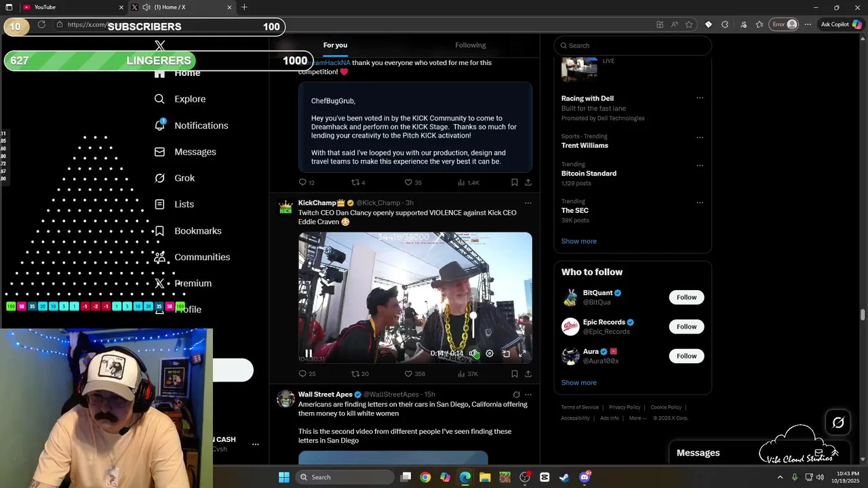
Task: Open the Terms of Service link
Action: (x=580, y=407)
